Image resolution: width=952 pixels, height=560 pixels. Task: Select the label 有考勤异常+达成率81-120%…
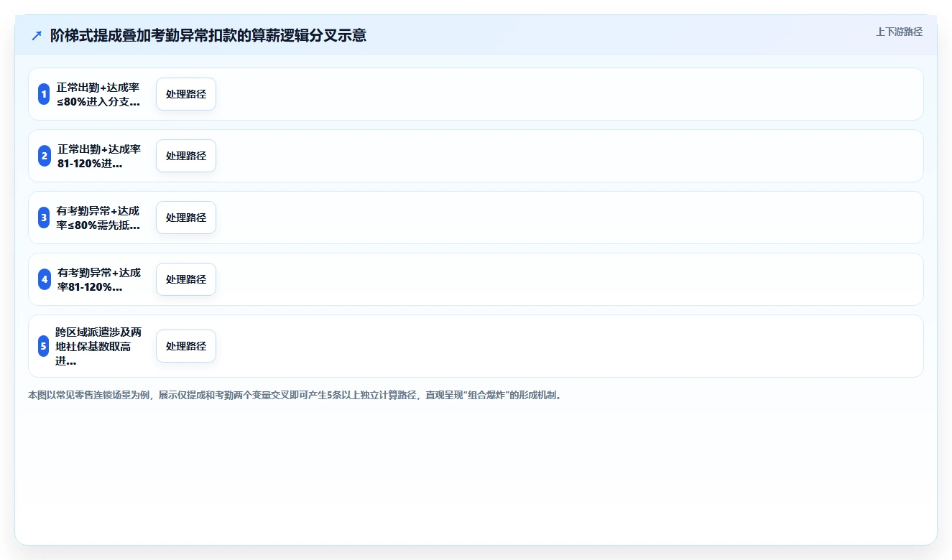99,279
